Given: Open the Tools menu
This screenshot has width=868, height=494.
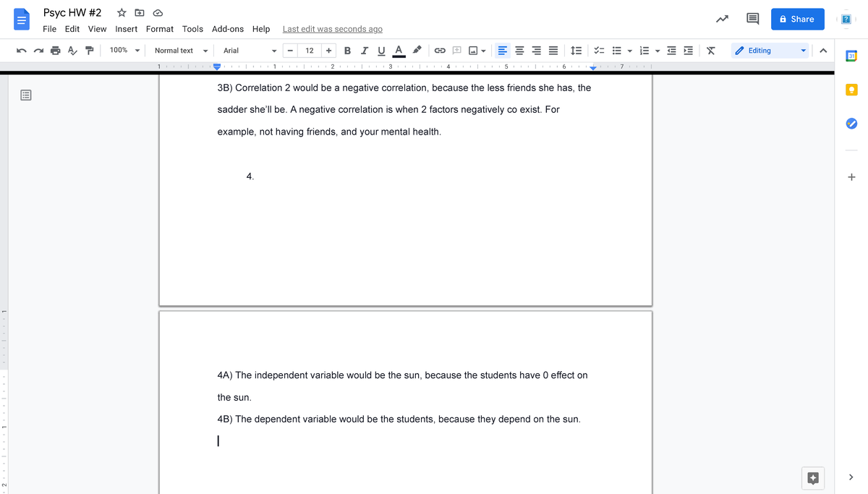Looking at the screenshot, I should 192,29.
